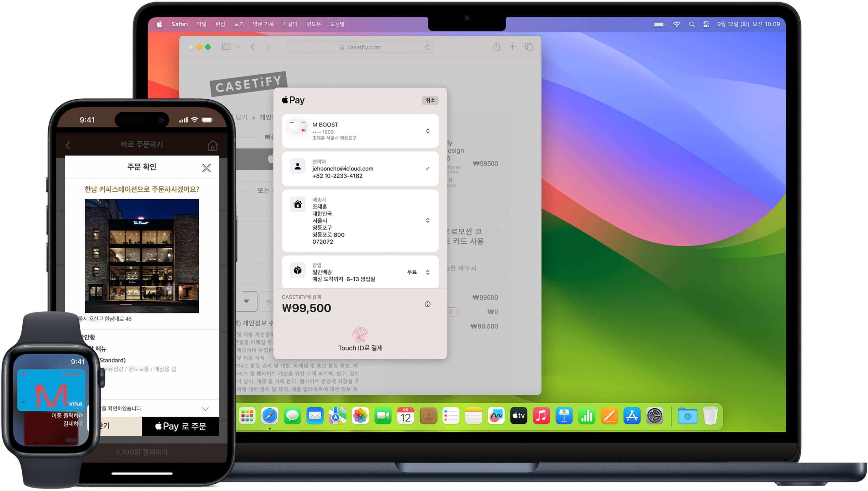Click the payment info circle icon

(x=428, y=304)
